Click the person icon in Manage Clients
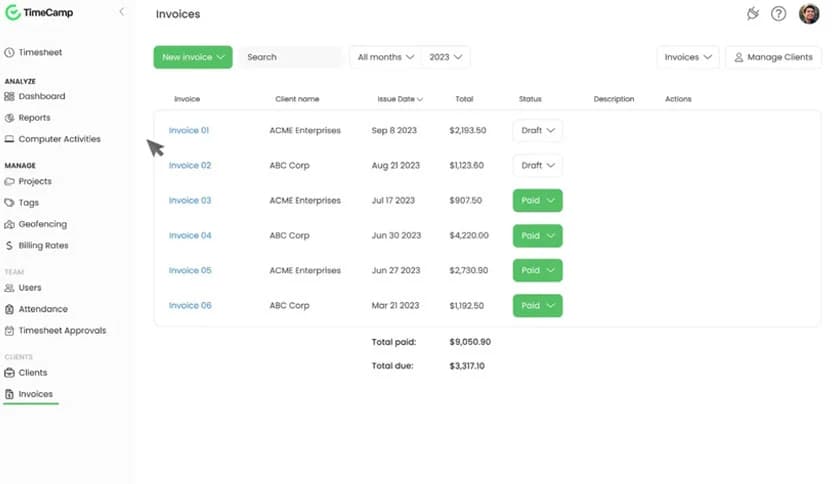836x484 pixels. pyautogui.click(x=738, y=57)
